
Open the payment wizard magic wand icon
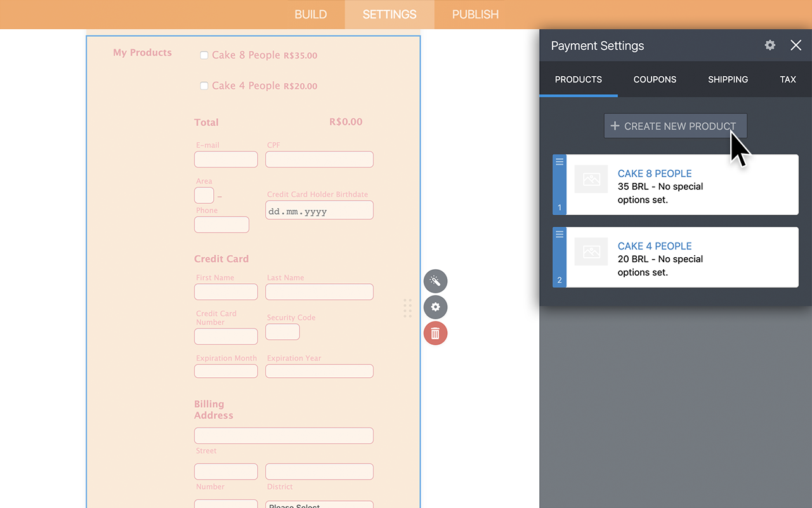(x=435, y=281)
